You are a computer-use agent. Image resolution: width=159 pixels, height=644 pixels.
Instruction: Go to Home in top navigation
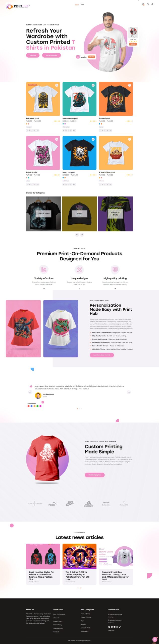coord(77,4)
